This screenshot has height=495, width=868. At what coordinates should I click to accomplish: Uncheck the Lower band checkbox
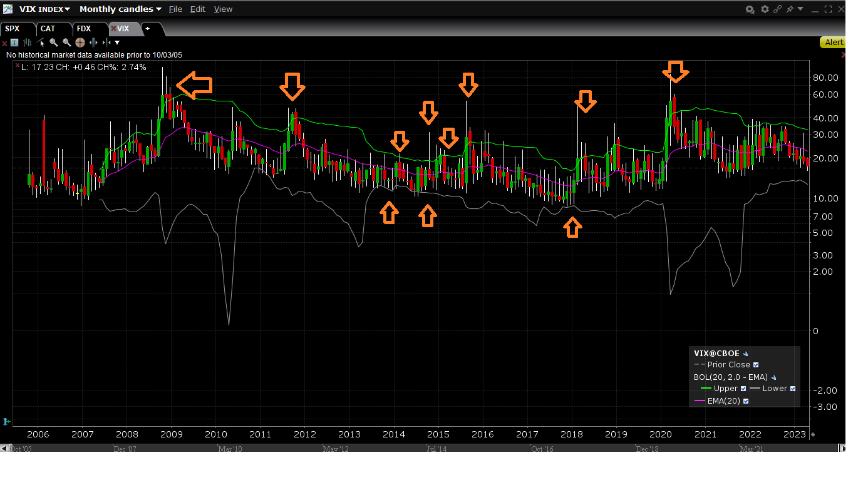[792, 389]
